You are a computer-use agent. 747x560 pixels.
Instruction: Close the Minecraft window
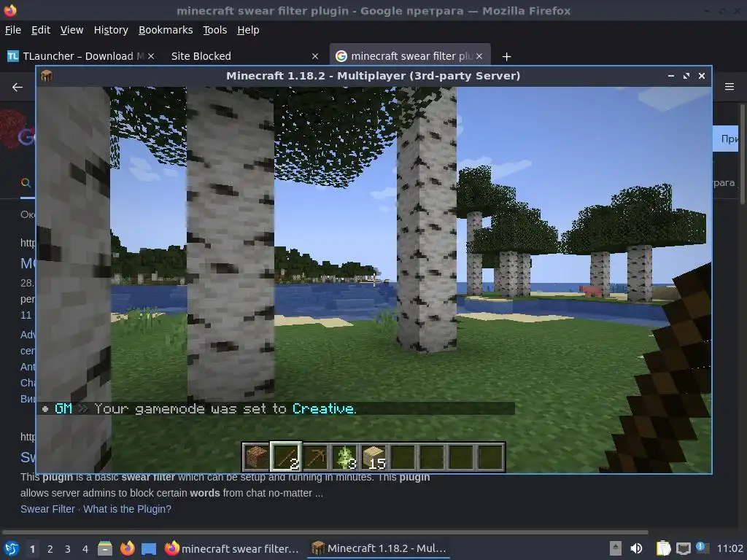point(701,76)
